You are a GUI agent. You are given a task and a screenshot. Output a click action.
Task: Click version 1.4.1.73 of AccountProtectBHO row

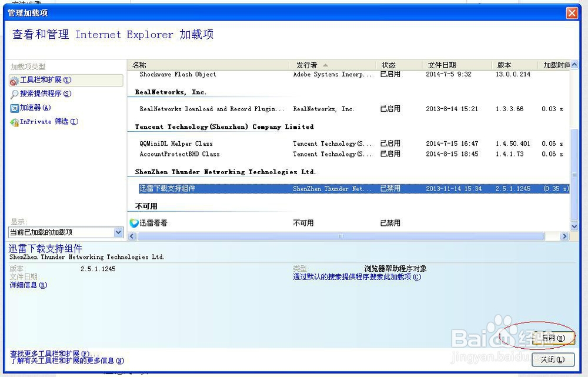click(510, 154)
